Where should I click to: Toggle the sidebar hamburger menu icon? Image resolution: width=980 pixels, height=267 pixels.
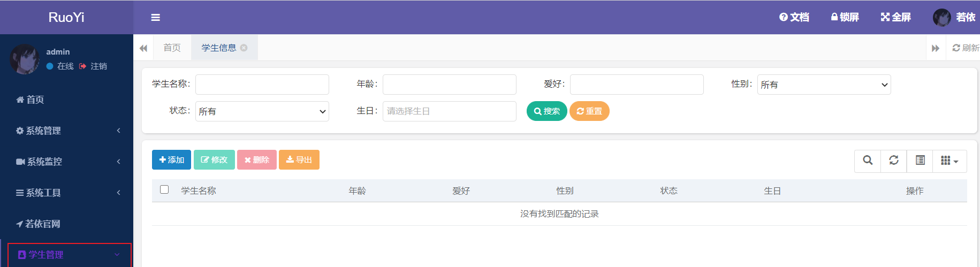tap(155, 18)
